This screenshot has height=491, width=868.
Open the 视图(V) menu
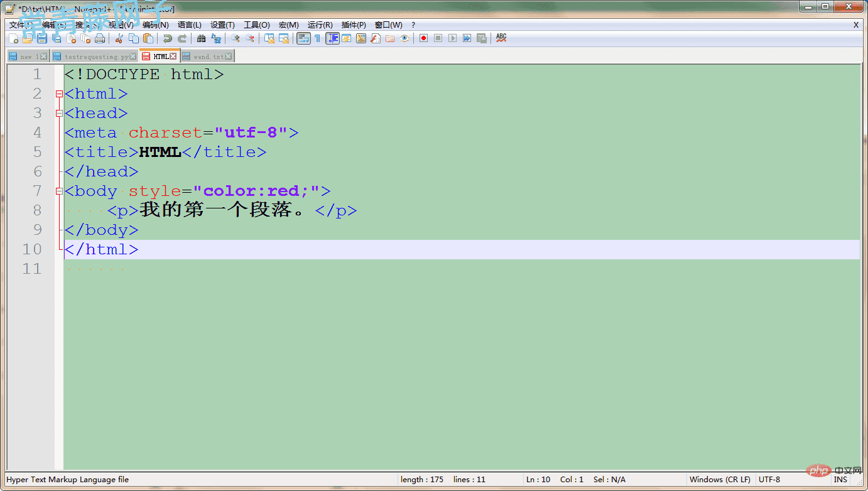click(x=121, y=25)
